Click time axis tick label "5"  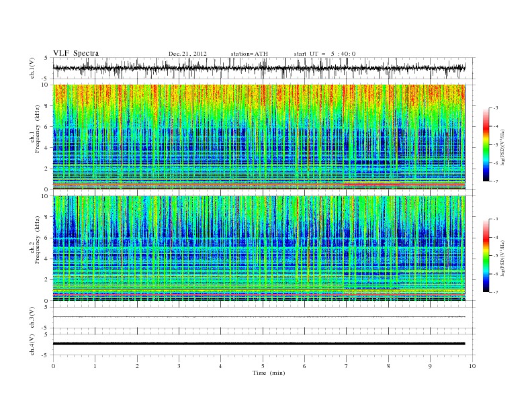(263, 366)
